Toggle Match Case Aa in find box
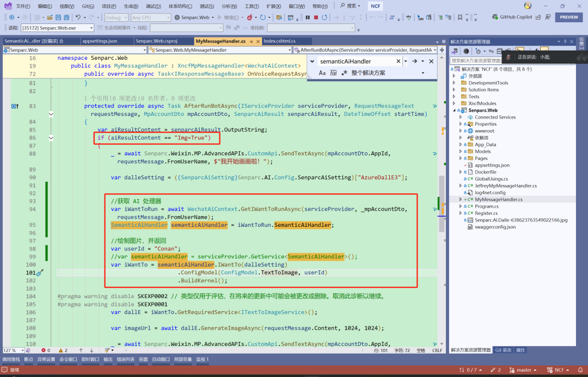588x377 pixels. [x=322, y=73]
